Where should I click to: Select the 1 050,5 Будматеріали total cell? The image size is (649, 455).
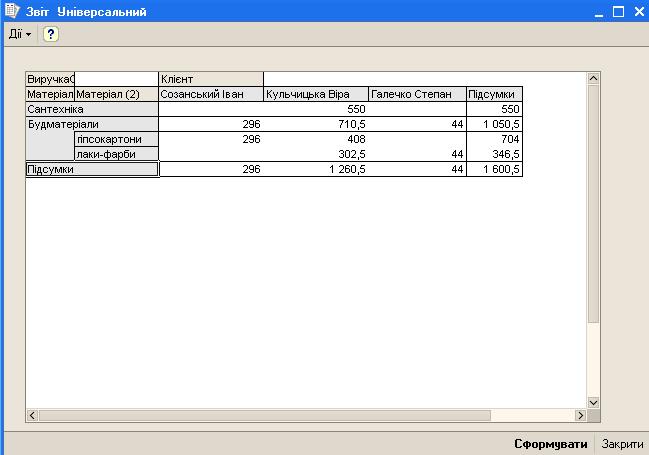click(494, 124)
